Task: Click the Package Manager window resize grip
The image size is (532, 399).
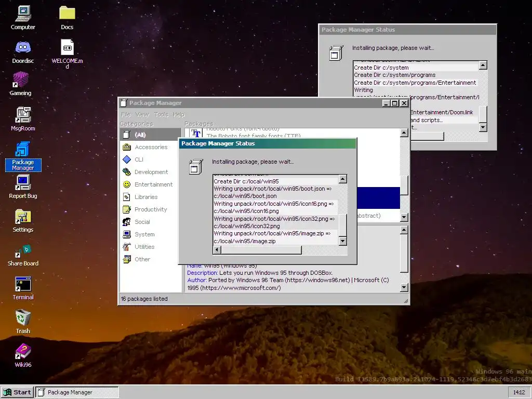Action: [x=406, y=301]
